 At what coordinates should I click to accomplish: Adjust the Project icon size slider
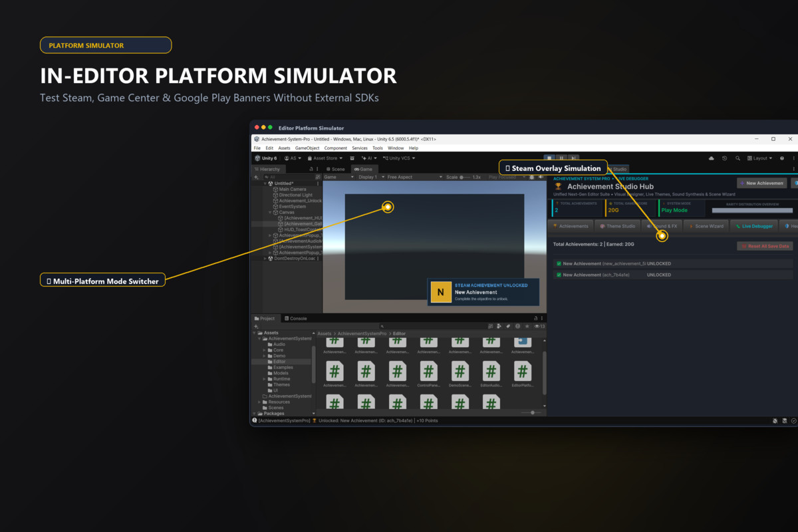click(x=531, y=412)
